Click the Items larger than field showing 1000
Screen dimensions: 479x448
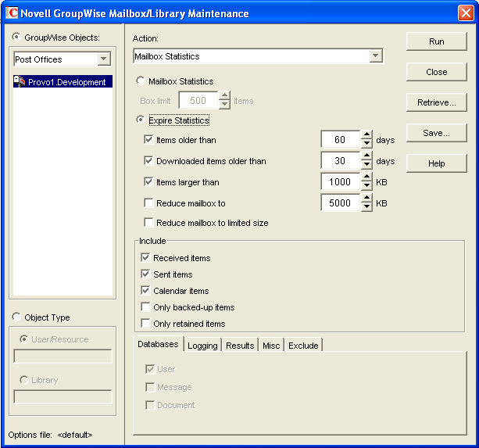click(x=341, y=181)
